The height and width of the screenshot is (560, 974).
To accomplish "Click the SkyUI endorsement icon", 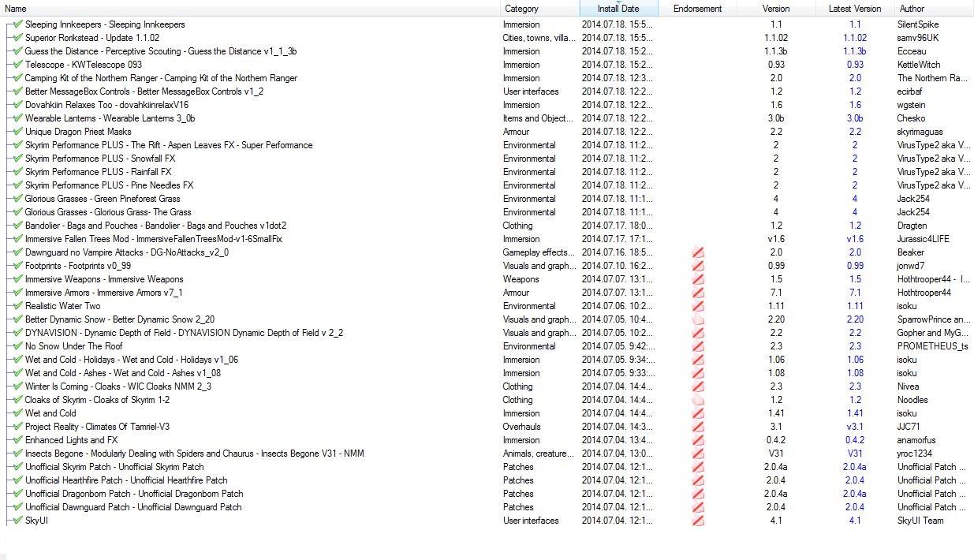I will click(x=697, y=521).
